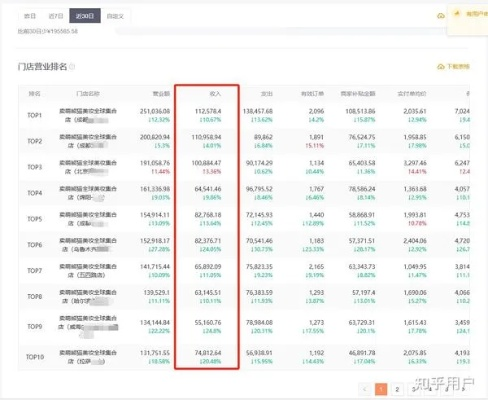Image resolution: width=488 pixels, height=400 pixels.
Task: Click income value 63,145.51 in the TOP8 row
Action: tap(208, 292)
